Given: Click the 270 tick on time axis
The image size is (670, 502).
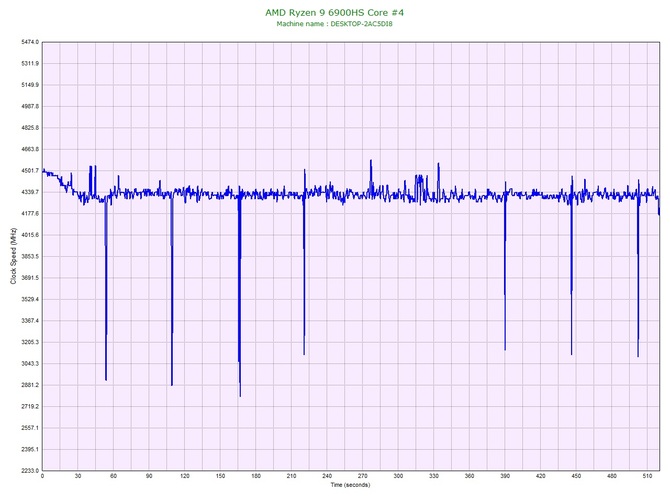Looking at the screenshot, I should 363,476.
